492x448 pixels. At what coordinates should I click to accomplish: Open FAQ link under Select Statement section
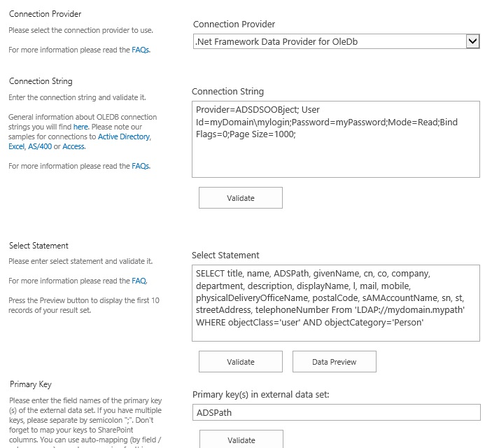[139, 281]
